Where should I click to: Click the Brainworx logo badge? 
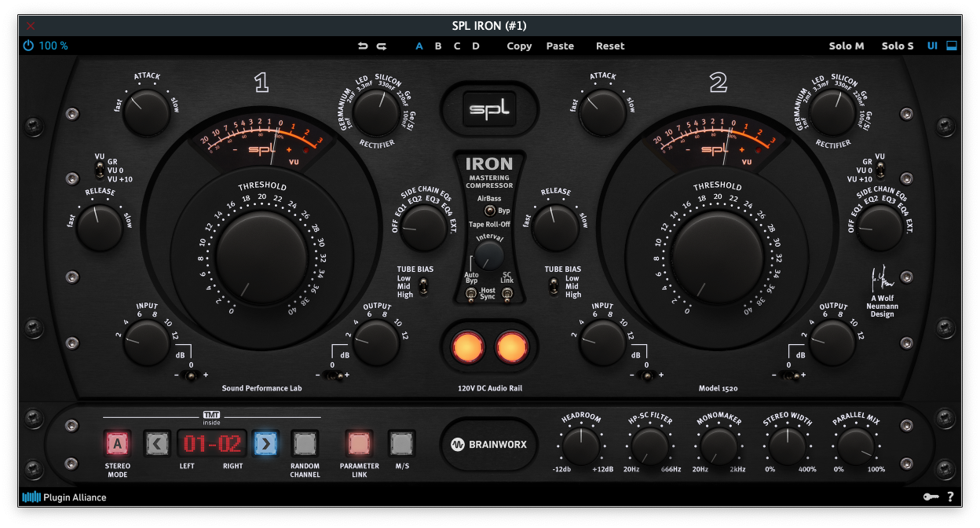coord(488,444)
